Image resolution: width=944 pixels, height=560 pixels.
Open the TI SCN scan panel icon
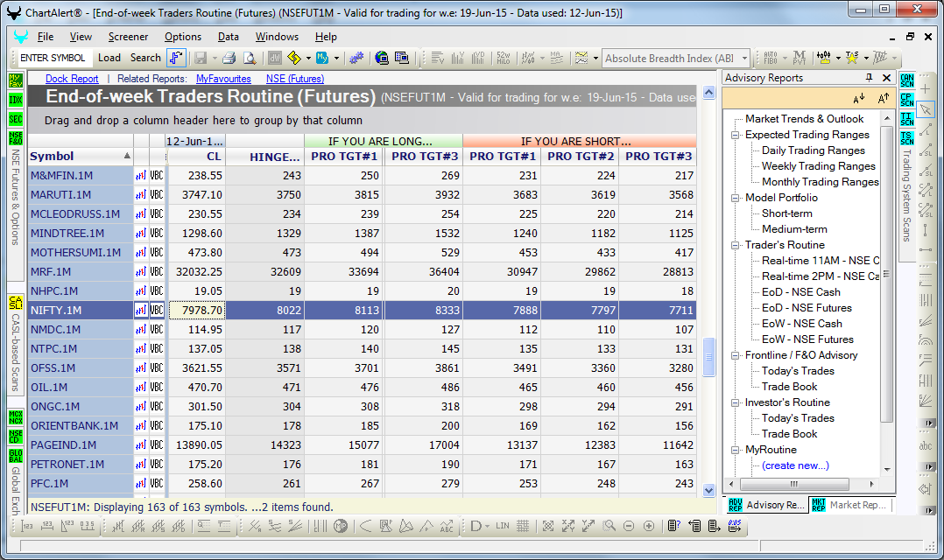907,119
